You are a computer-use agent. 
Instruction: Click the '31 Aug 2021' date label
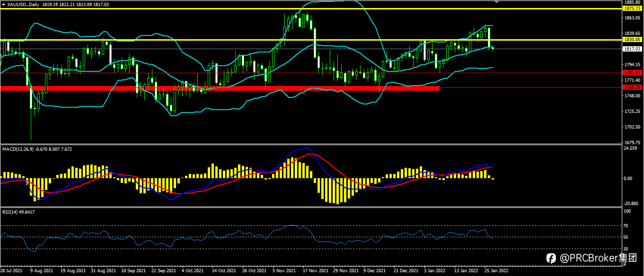103,271
